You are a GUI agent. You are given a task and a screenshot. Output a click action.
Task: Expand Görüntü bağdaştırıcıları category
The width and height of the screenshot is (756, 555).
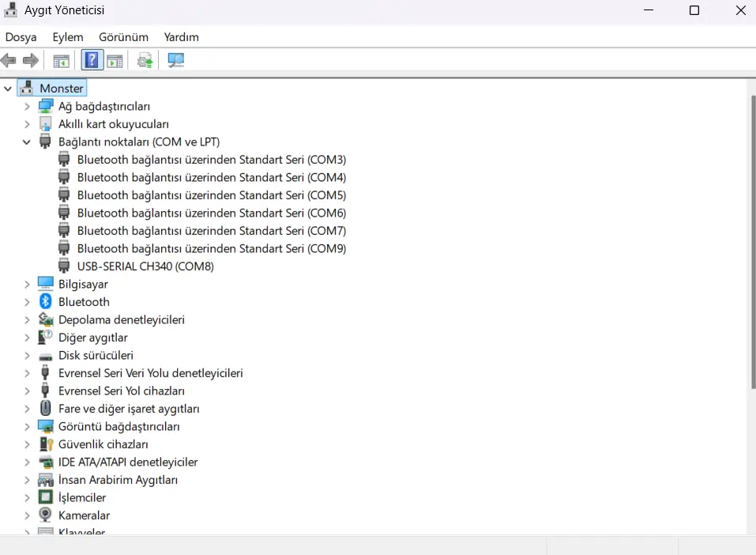27,427
